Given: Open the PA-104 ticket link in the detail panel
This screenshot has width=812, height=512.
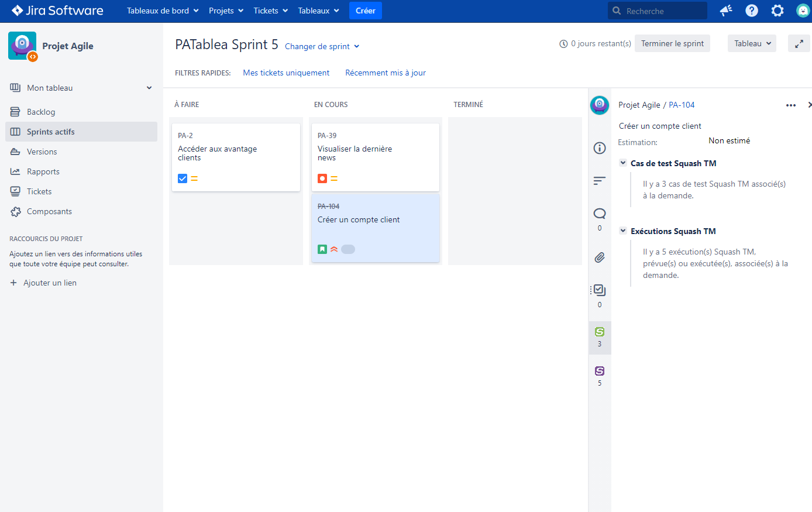Looking at the screenshot, I should (x=682, y=105).
